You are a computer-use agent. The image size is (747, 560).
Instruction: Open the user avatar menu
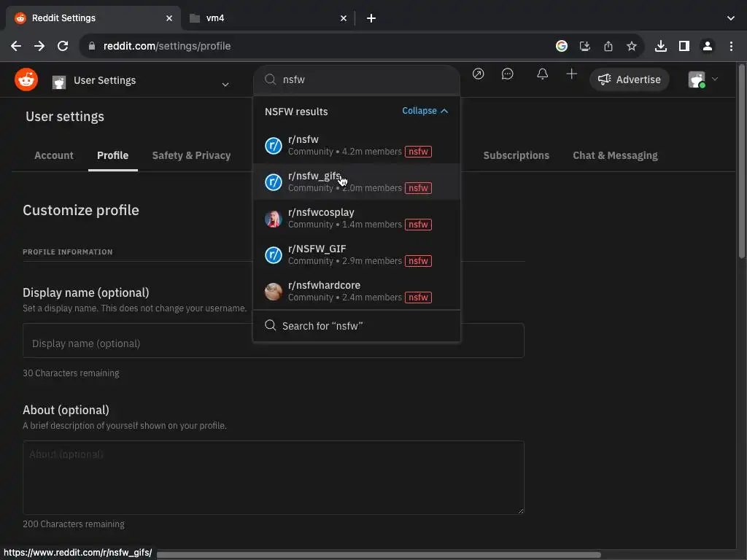pos(703,79)
